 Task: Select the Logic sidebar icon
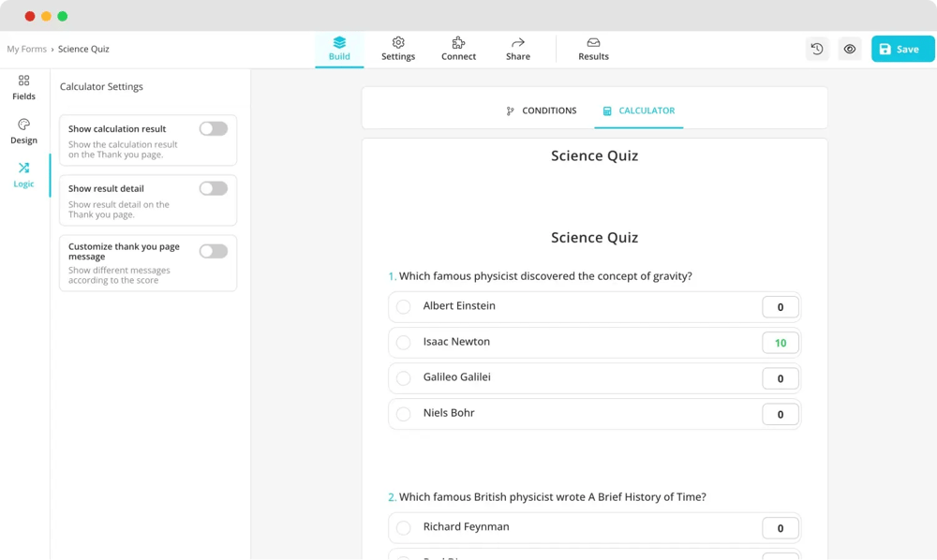[23, 174]
